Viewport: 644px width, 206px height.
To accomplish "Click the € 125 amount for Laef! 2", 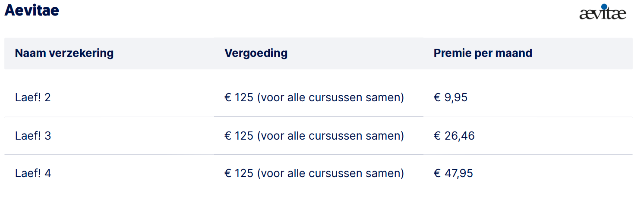I will (x=239, y=98).
